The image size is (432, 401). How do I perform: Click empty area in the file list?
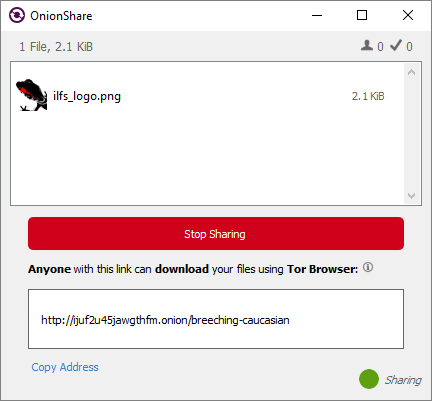[x=207, y=157]
